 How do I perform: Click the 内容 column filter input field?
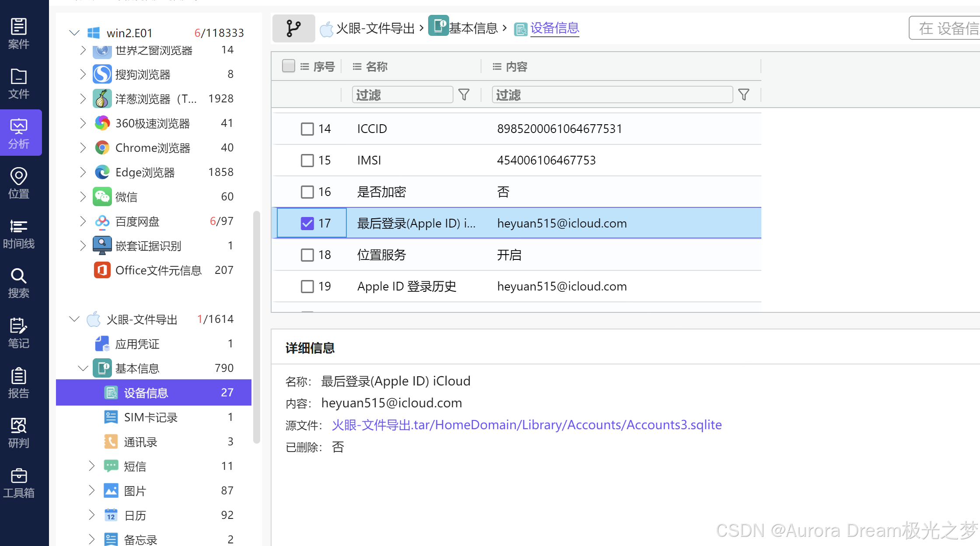click(612, 94)
